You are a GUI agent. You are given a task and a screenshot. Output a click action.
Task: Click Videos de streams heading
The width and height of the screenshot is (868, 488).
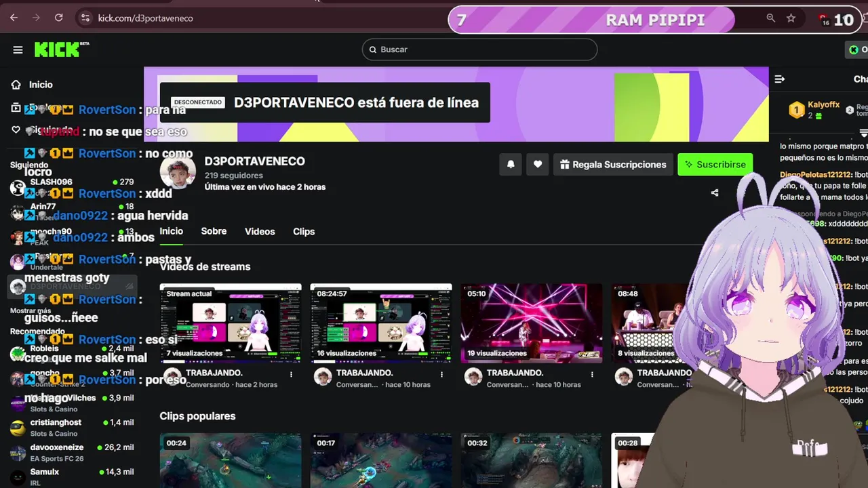point(205,266)
